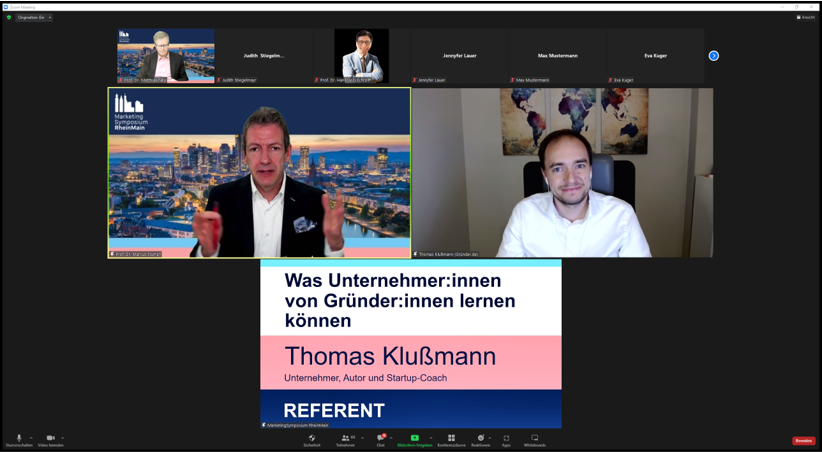Click the red Beenden end meeting button
Screen dimensions: 822x452
pos(803,441)
